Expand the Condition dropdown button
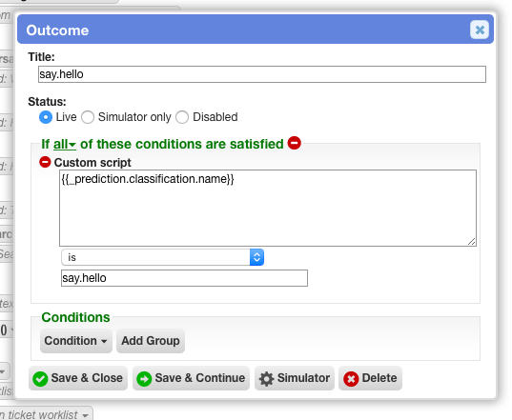 coord(76,341)
